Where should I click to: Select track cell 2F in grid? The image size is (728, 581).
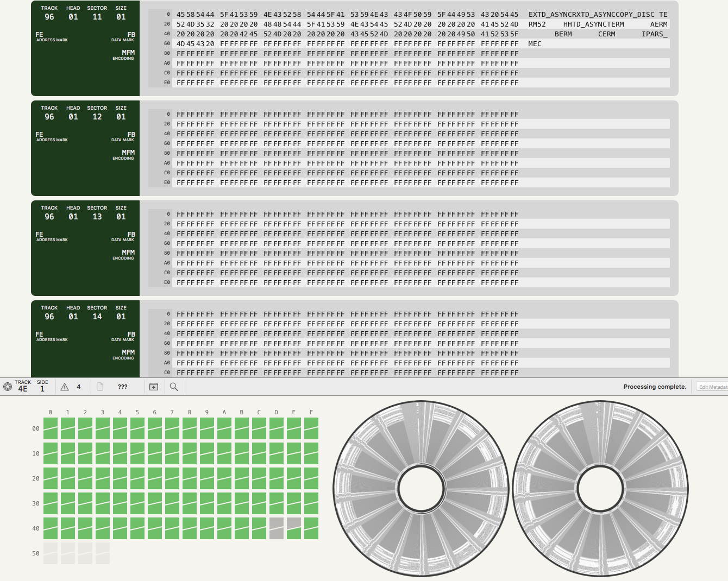311,478
